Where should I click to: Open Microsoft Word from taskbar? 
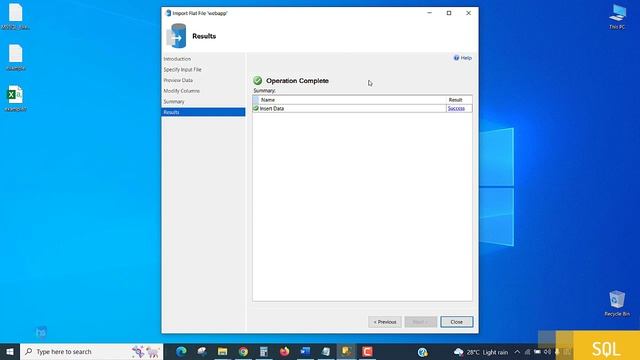(x=305, y=351)
